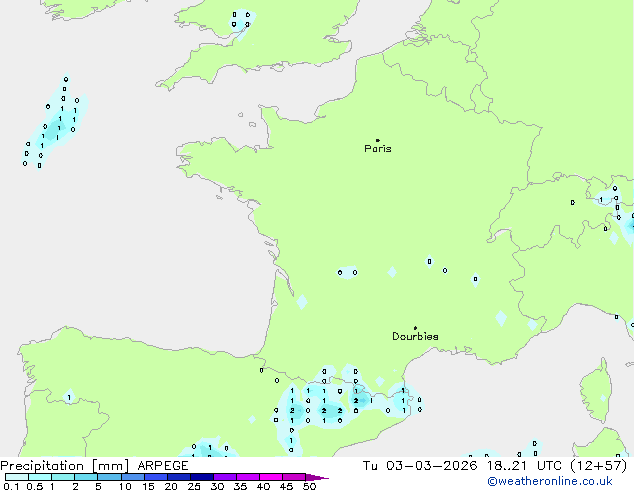This screenshot has height=490, width=634.
Task: Pick the purple swatch between 30 and 35
Action: (x=225, y=477)
